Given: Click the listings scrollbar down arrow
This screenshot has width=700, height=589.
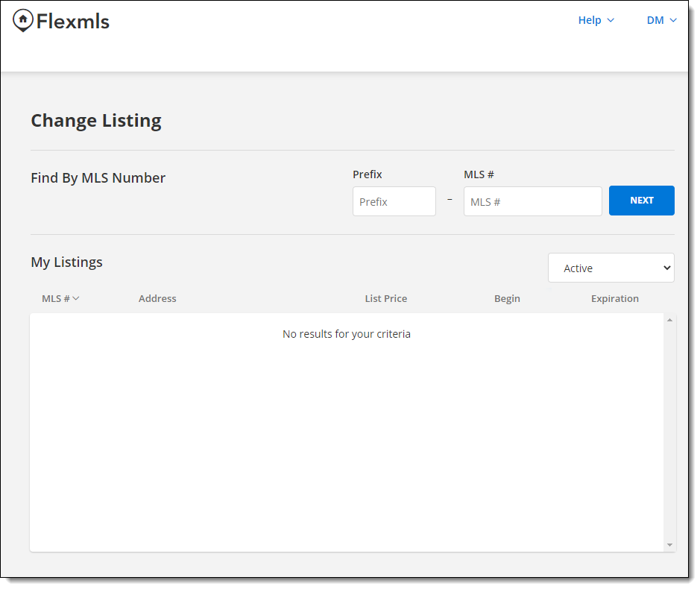Looking at the screenshot, I should point(669,545).
